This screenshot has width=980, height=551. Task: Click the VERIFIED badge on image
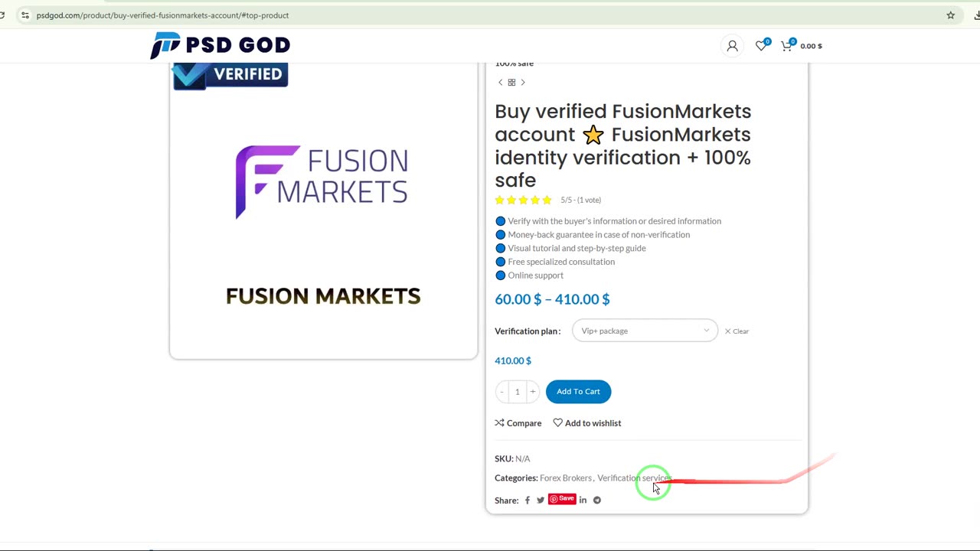pos(230,75)
